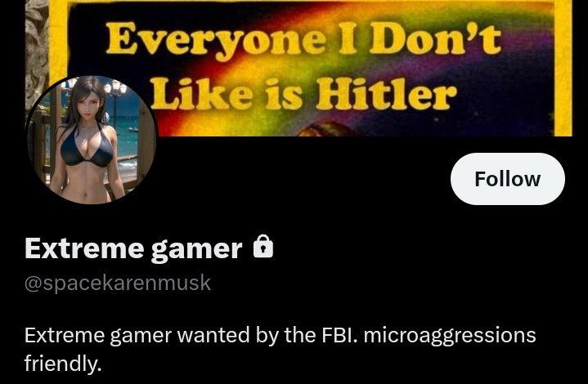Screen dimensions: 588x384
Task: Open the circular profile avatar picture
Action: (x=91, y=140)
